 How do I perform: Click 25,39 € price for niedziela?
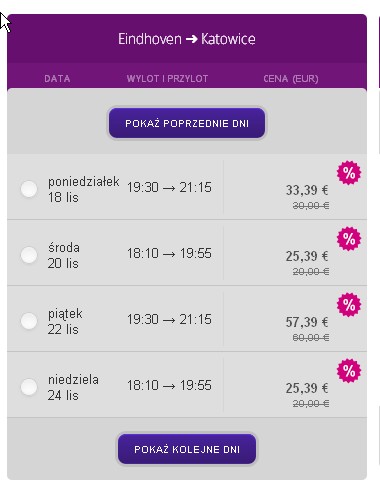pyautogui.click(x=307, y=388)
